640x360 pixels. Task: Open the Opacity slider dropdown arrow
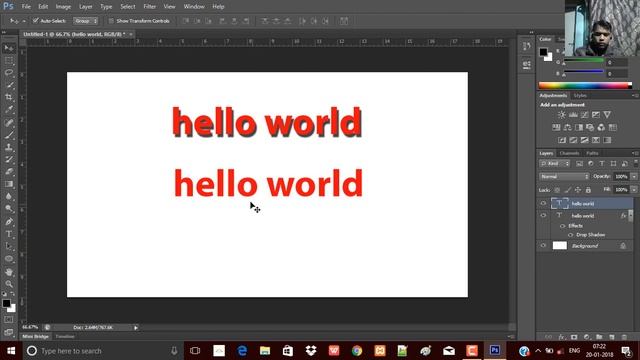(634, 176)
